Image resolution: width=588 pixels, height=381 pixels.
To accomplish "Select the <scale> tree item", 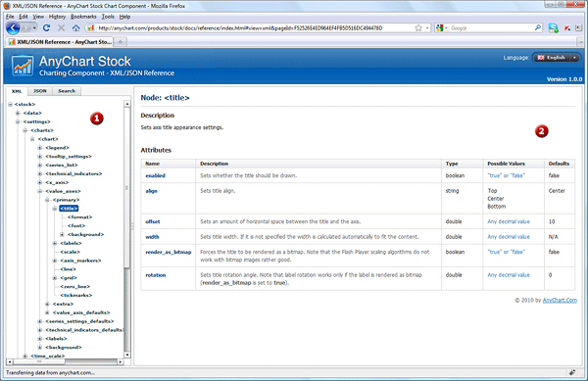I will coord(71,252).
